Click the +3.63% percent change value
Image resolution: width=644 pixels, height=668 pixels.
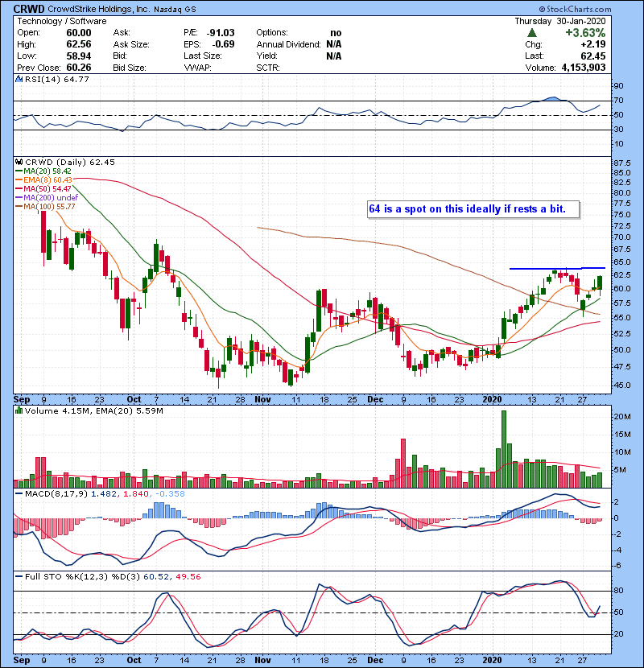585,33
